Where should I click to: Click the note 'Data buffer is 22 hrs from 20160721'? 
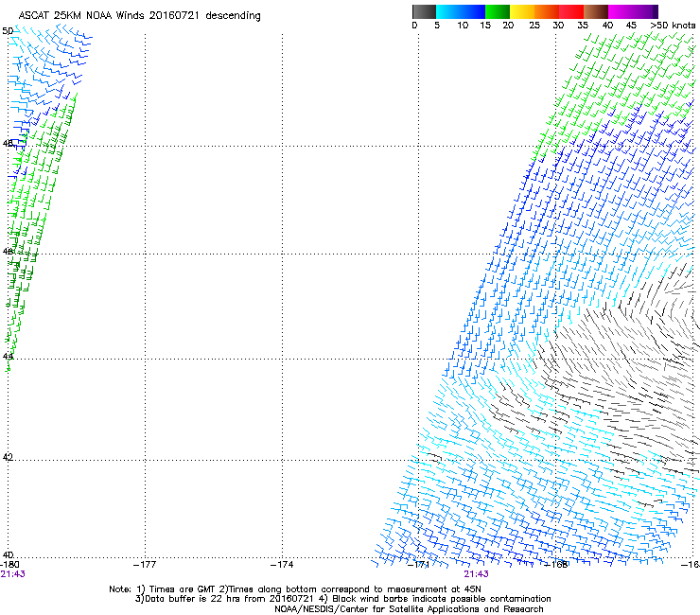coord(224,599)
